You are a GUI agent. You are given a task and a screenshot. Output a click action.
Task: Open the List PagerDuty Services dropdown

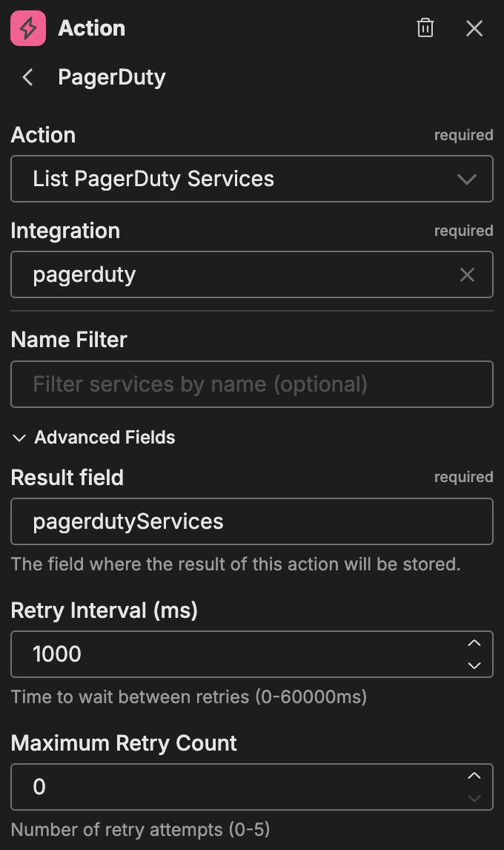tap(252, 179)
